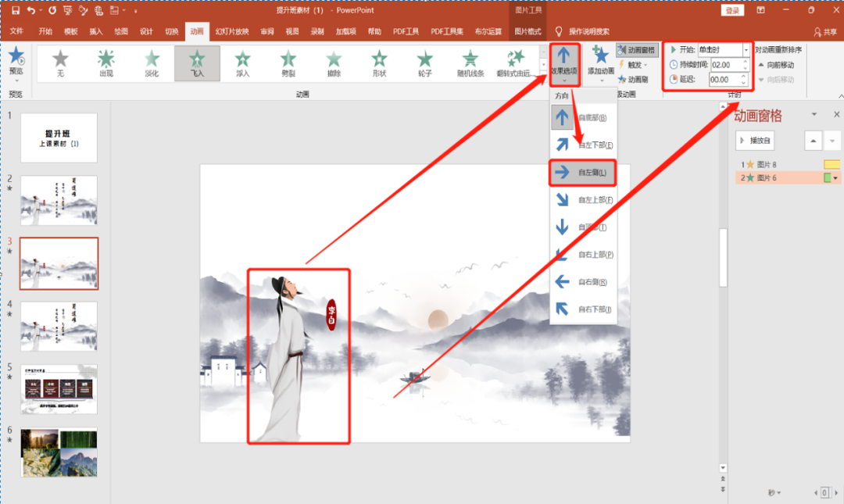Choose direction 自左侧(L) from left
This screenshot has height=504, width=844.
pyautogui.click(x=583, y=173)
